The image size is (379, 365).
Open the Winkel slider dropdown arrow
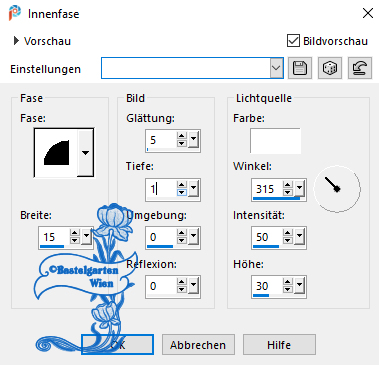click(299, 188)
